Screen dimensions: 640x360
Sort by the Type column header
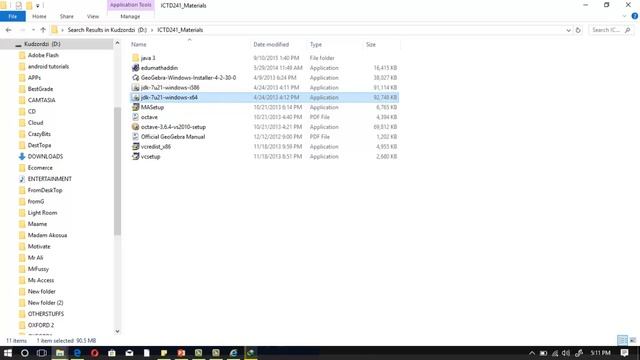tap(334, 44)
